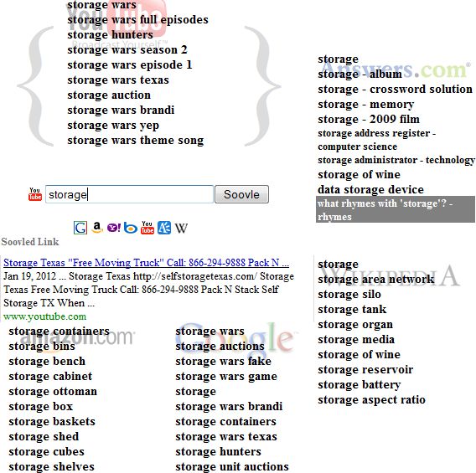Pick 'storage unit auctions' Google suggestion

(232, 466)
